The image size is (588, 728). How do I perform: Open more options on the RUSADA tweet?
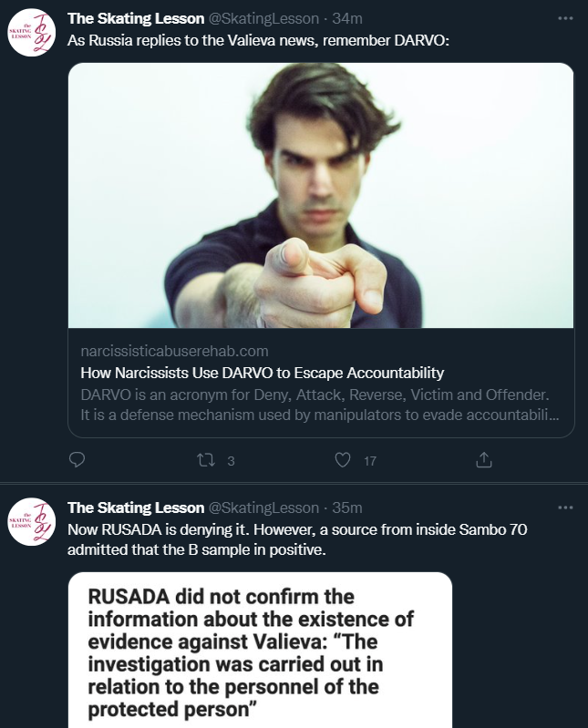click(x=565, y=508)
